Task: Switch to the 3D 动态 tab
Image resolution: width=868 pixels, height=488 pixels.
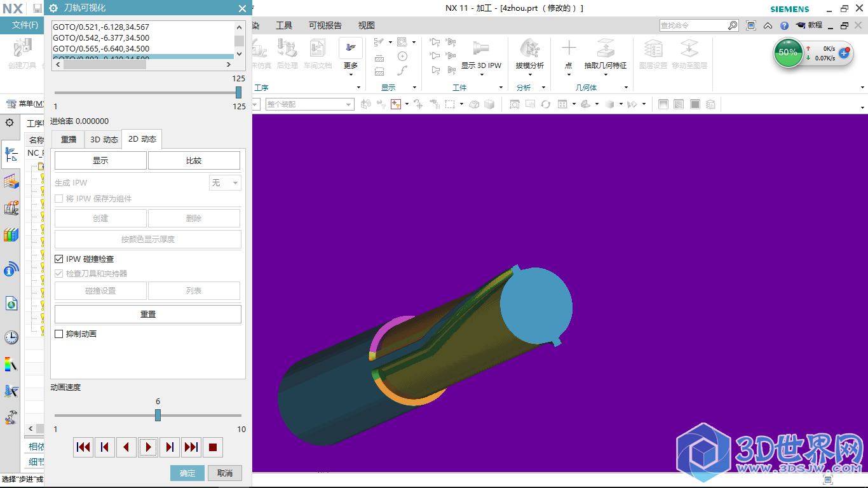Action: coord(104,140)
